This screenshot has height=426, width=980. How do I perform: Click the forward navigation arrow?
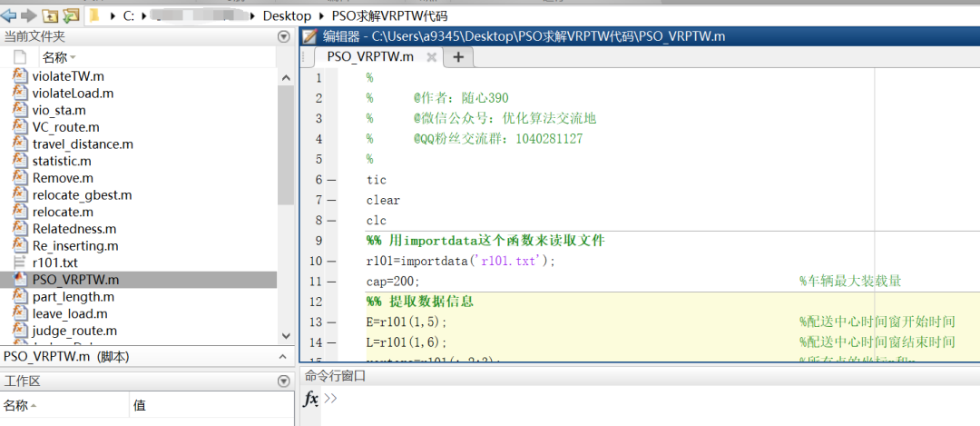[x=28, y=15]
